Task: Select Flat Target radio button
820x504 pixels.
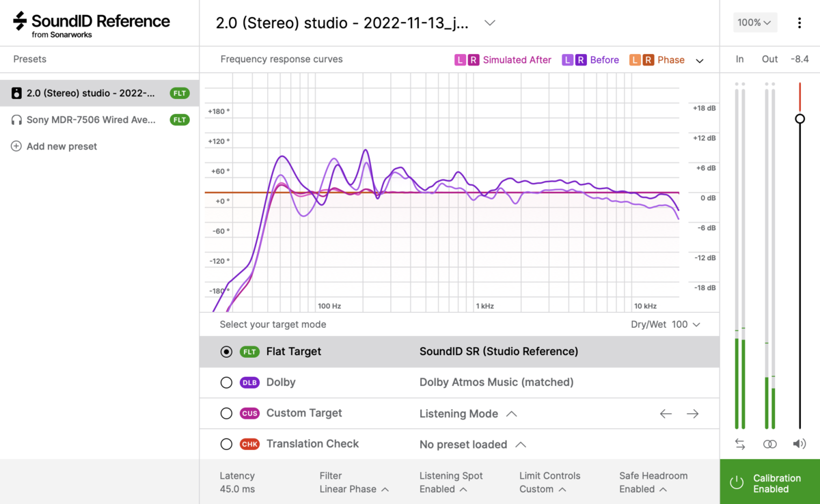Action: coord(226,352)
